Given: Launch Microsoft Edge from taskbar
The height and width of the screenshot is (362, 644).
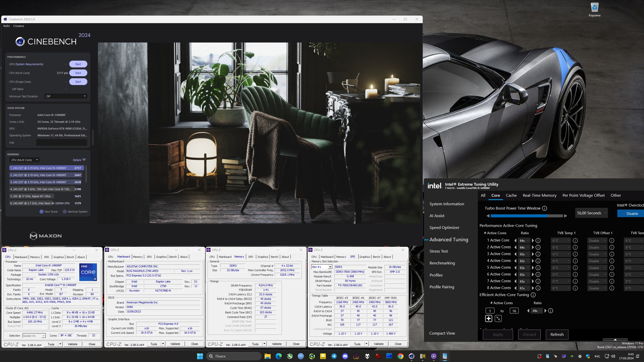Looking at the screenshot, I should coord(278,356).
